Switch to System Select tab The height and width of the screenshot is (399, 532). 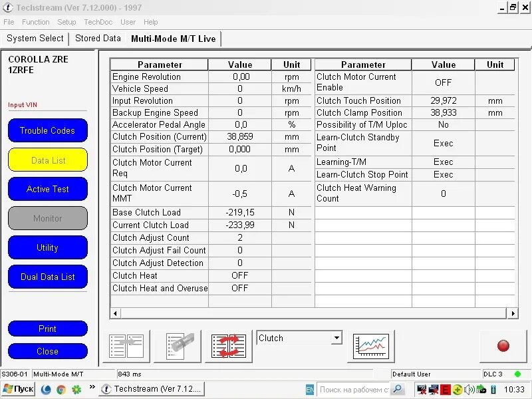coord(35,39)
